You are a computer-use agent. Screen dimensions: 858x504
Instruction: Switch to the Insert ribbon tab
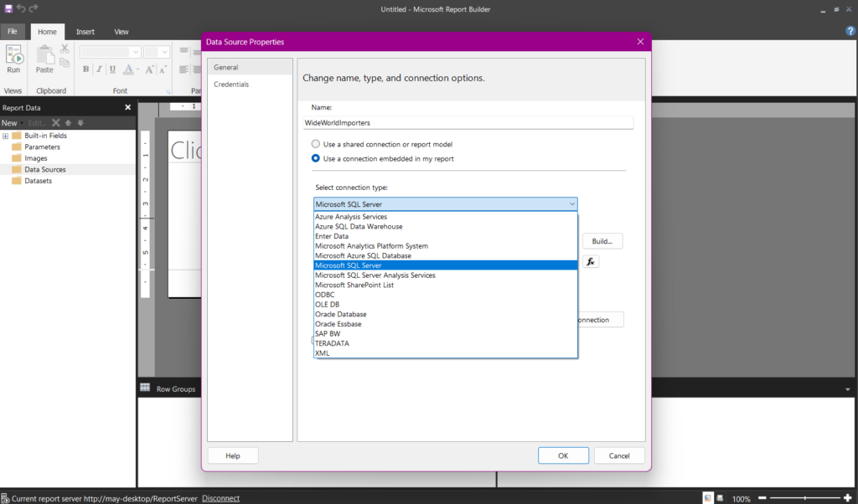point(85,32)
